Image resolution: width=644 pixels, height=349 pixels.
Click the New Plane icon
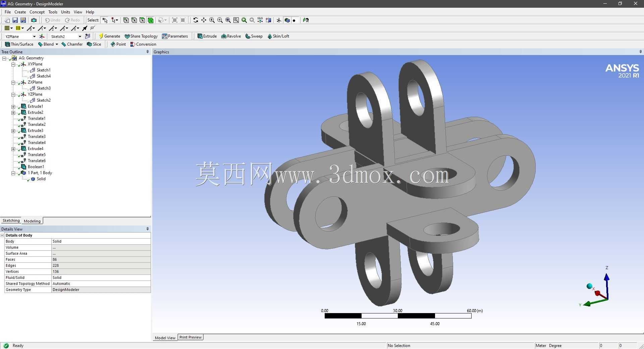point(42,36)
